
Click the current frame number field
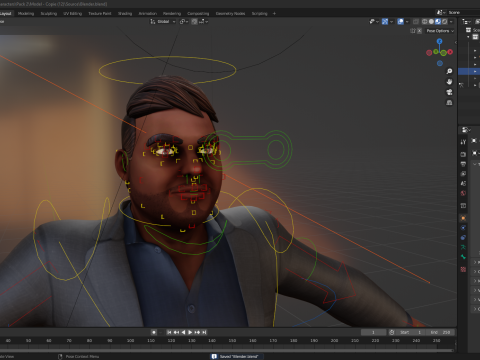(x=373, y=332)
